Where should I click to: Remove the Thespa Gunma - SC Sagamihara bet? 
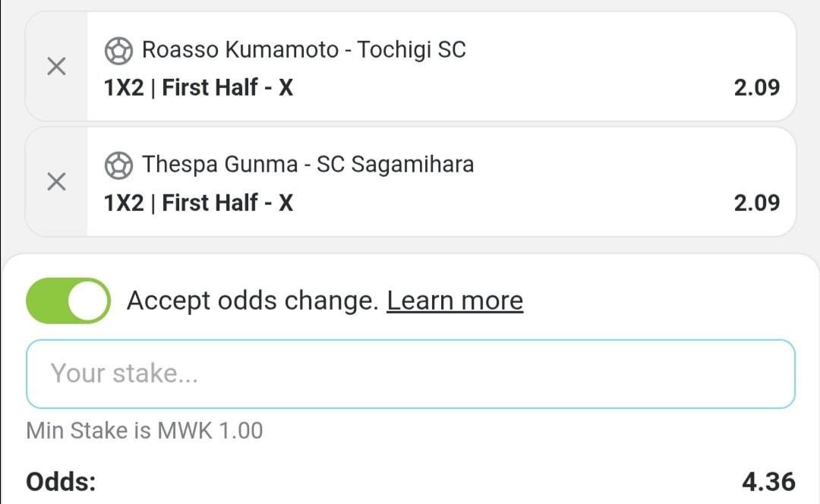coord(56,181)
